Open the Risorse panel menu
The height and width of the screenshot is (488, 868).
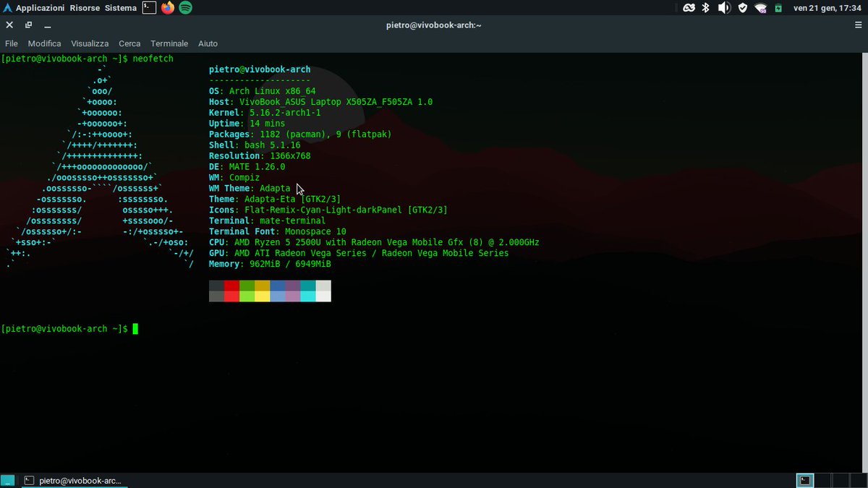(85, 8)
